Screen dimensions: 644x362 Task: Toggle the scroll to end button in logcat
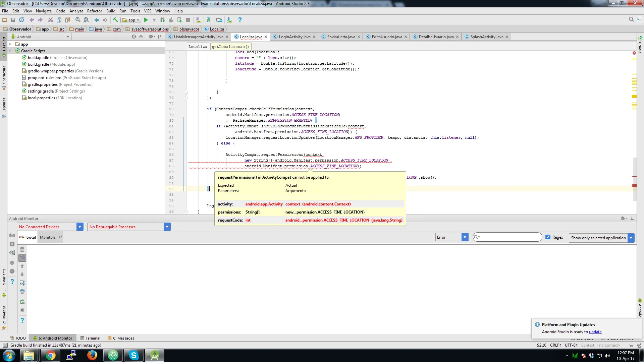[22, 258]
